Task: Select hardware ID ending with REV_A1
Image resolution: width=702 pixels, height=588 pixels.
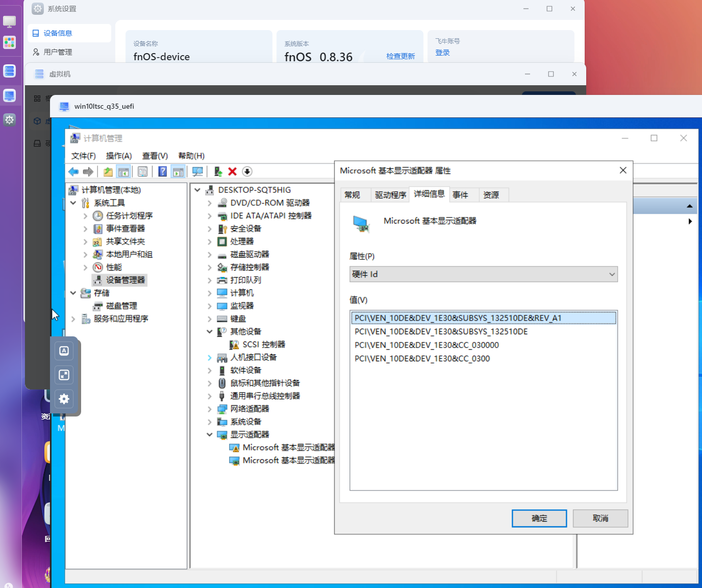Action: [483, 318]
